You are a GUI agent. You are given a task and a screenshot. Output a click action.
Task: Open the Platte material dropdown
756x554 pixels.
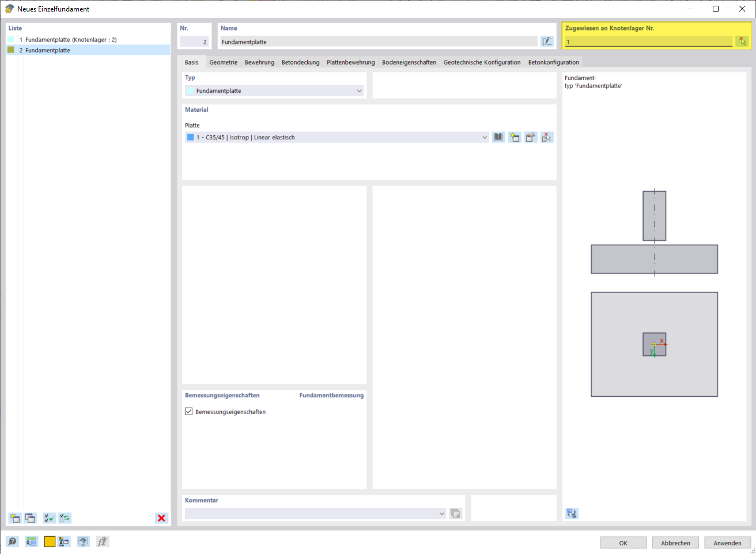pyautogui.click(x=484, y=138)
